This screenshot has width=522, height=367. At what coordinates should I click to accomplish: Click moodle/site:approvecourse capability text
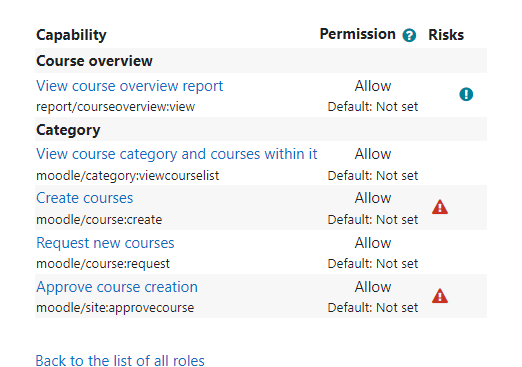(115, 308)
